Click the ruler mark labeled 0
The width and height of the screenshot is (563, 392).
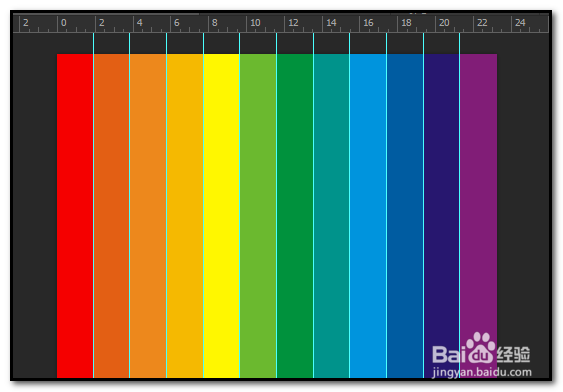point(64,23)
